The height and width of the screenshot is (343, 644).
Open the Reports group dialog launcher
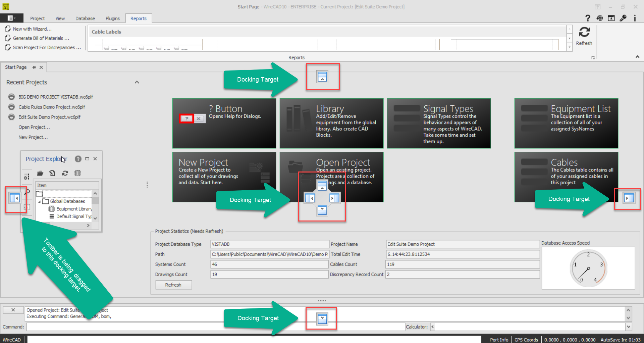[x=593, y=58]
